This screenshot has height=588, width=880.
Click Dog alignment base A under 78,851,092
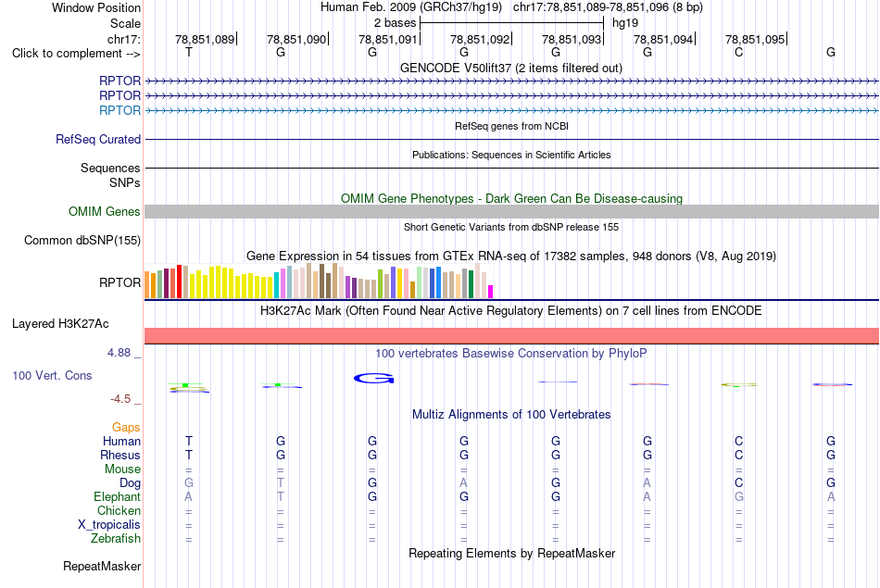coord(463,482)
